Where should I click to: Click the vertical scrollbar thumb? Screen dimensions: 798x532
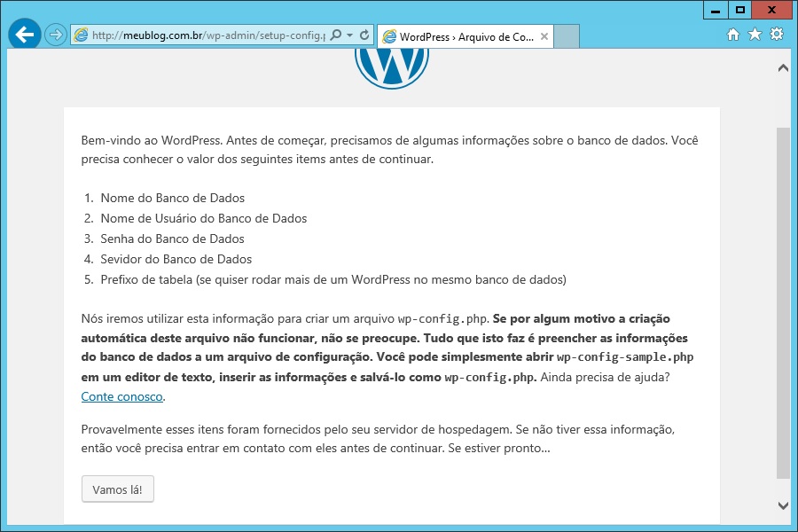pos(783,303)
